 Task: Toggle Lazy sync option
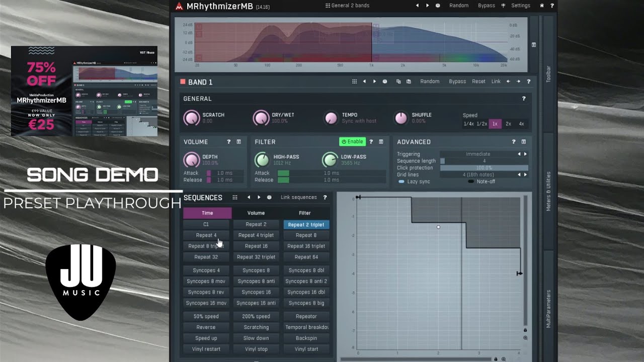pos(414,182)
